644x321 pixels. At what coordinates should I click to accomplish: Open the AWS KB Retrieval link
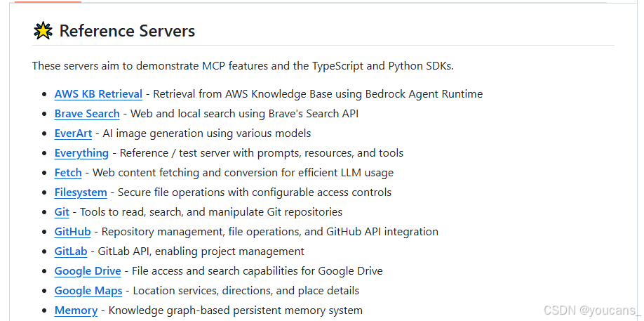tap(98, 94)
